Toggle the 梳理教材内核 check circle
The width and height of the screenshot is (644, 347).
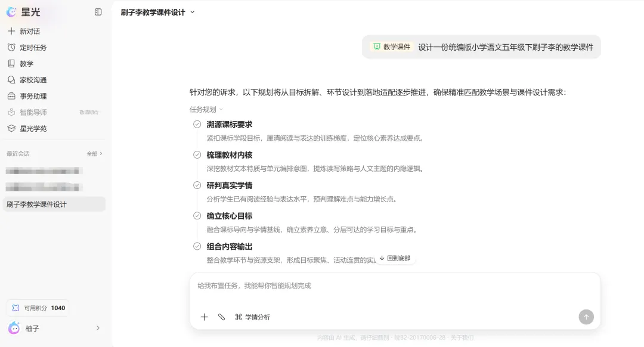197,155
